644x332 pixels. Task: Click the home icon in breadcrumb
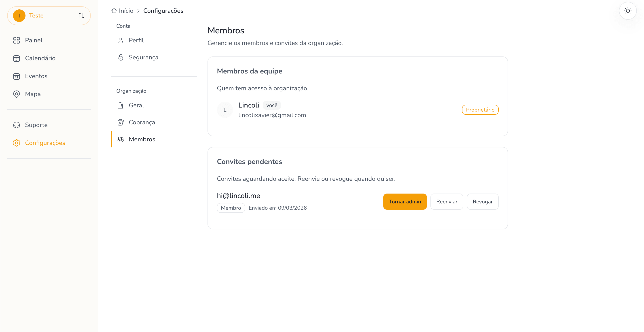coord(114,11)
